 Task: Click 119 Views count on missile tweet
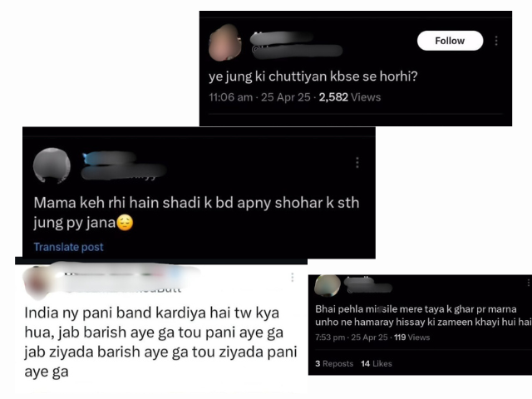(x=412, y=337)
